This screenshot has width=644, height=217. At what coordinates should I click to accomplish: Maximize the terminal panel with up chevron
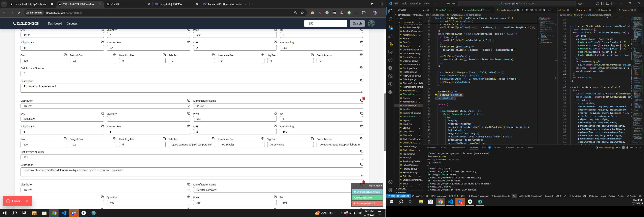coord(636,147)
